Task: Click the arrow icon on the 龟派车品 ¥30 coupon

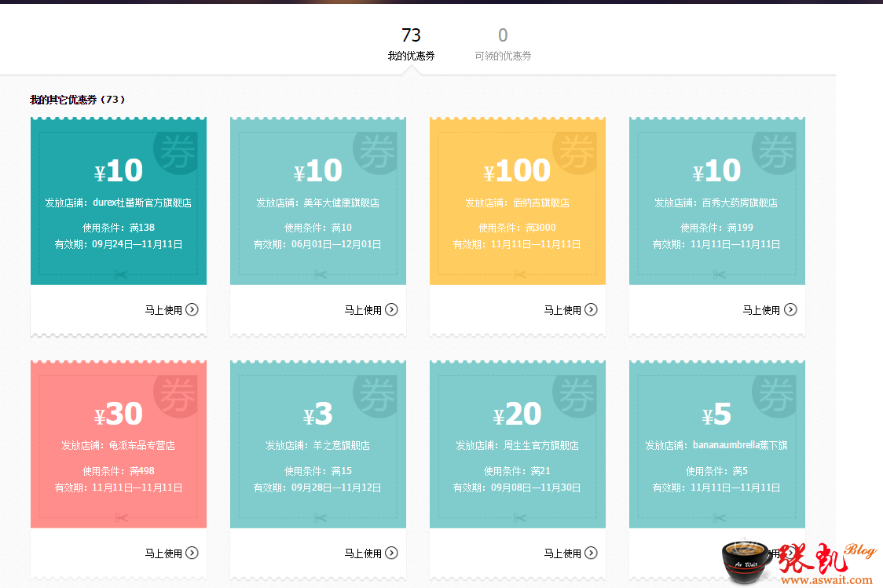Action: (x=192, y=553)
